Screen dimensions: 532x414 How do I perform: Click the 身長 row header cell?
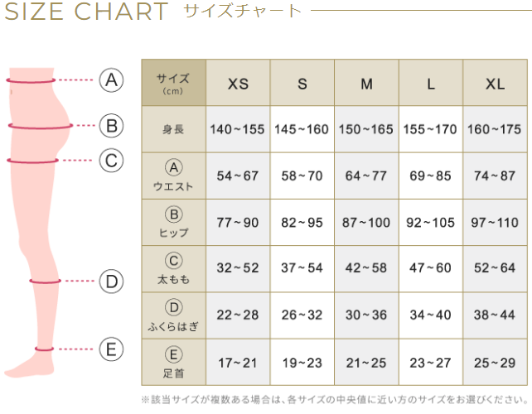[173, 129]
